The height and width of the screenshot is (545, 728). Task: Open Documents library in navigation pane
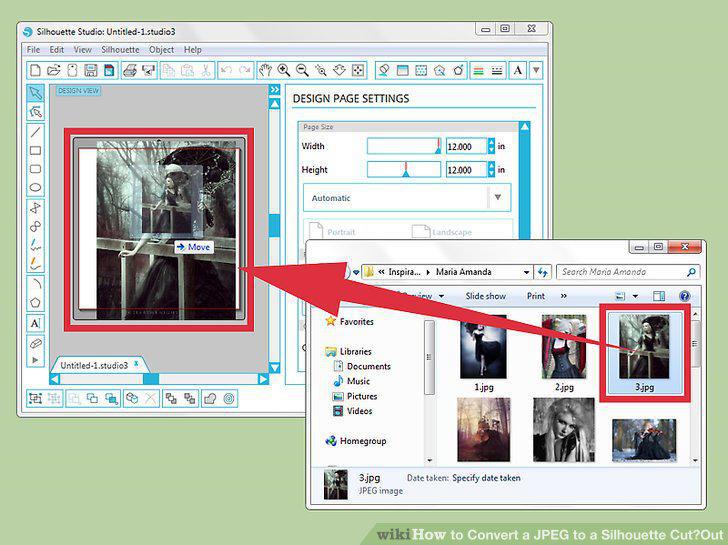[x=362, y=366]
